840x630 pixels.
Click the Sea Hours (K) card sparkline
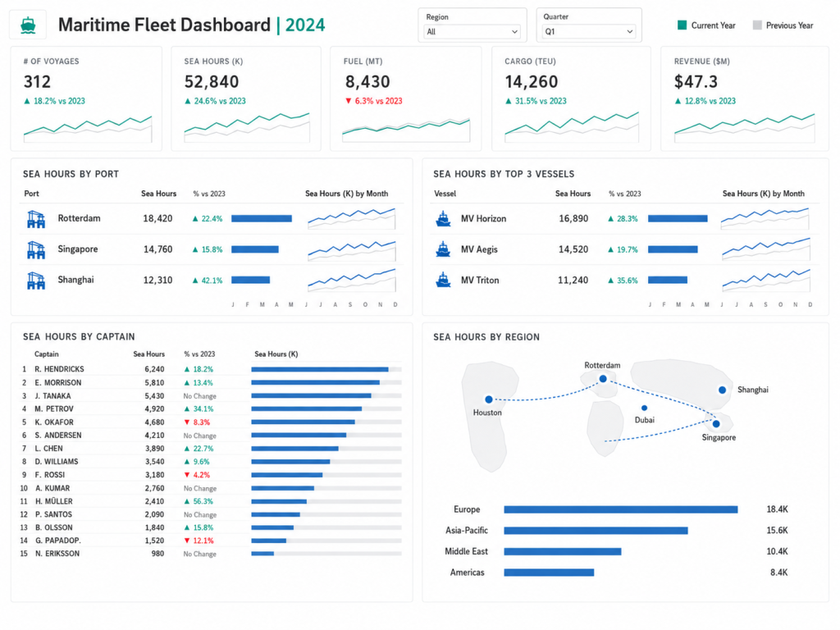[247, 127]
